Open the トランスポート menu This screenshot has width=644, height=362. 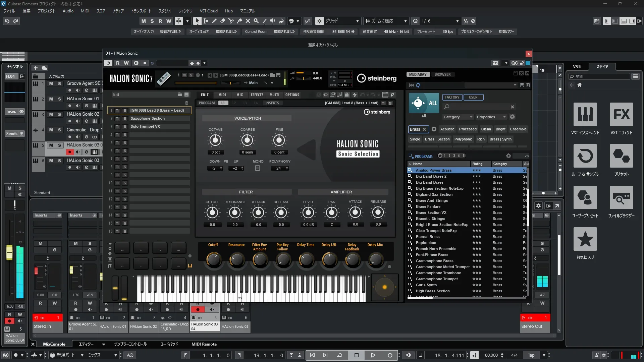click(141, 11)
